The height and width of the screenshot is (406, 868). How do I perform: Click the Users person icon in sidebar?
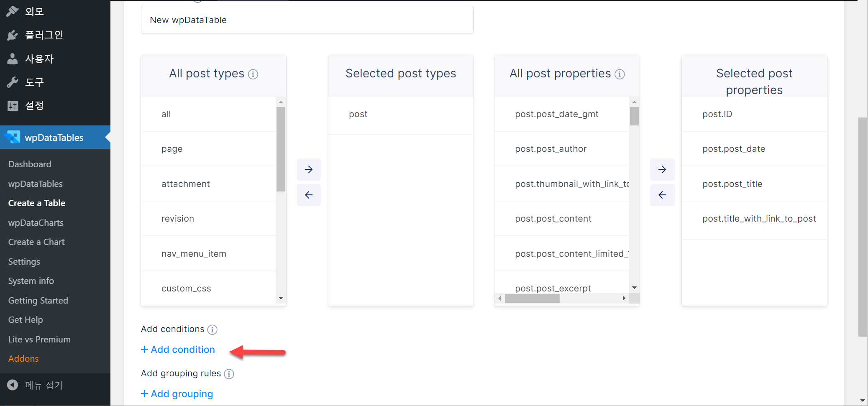(x=13, y=59)
